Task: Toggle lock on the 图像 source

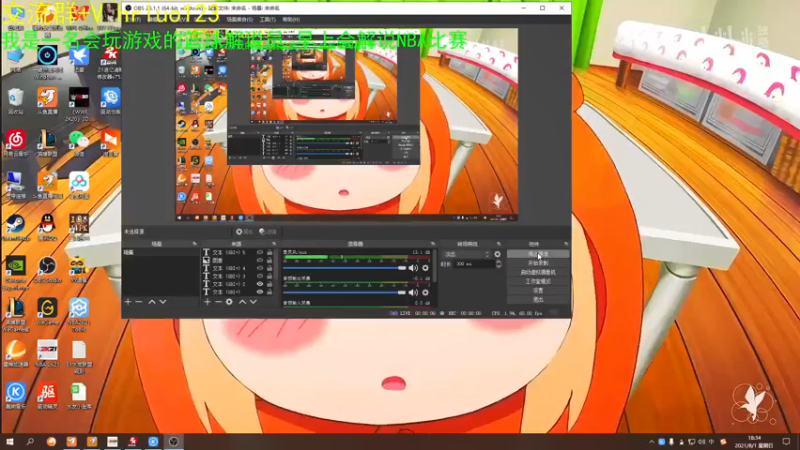Action: point(269,260)
